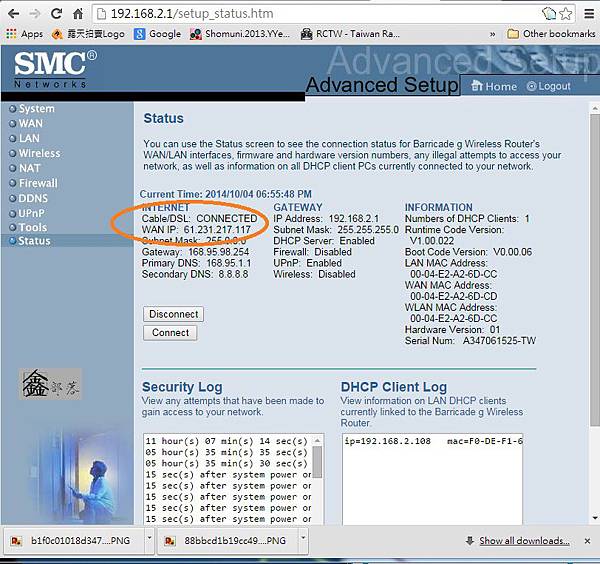Open the UPnP menu item

click(27, 213)
